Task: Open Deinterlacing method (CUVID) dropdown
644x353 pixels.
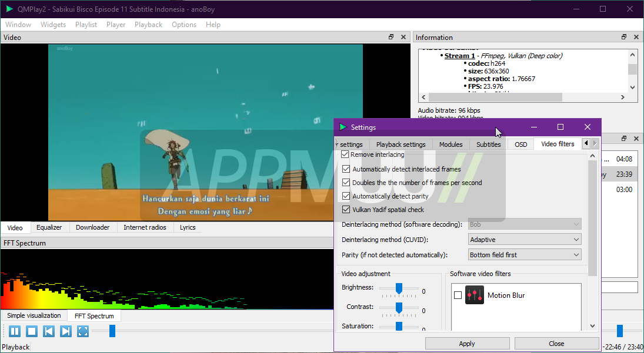Action: pyautogui.click(x=525, y=240)
